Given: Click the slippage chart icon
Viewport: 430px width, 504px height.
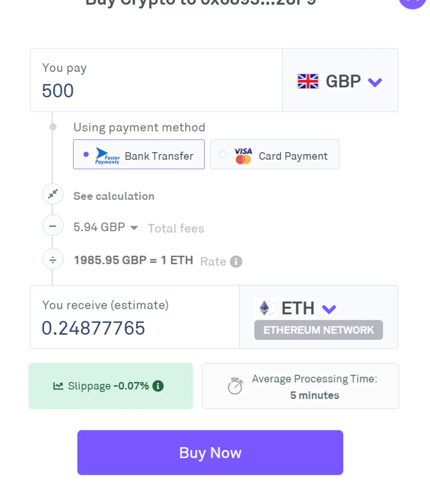Looking at the screenshot, I should [58, 386].
